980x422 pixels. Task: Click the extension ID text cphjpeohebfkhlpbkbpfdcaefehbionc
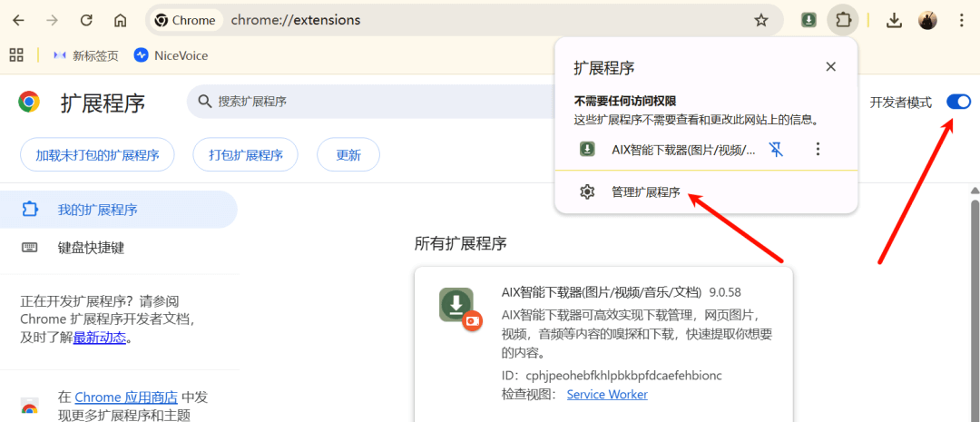[x=623, y=376]
